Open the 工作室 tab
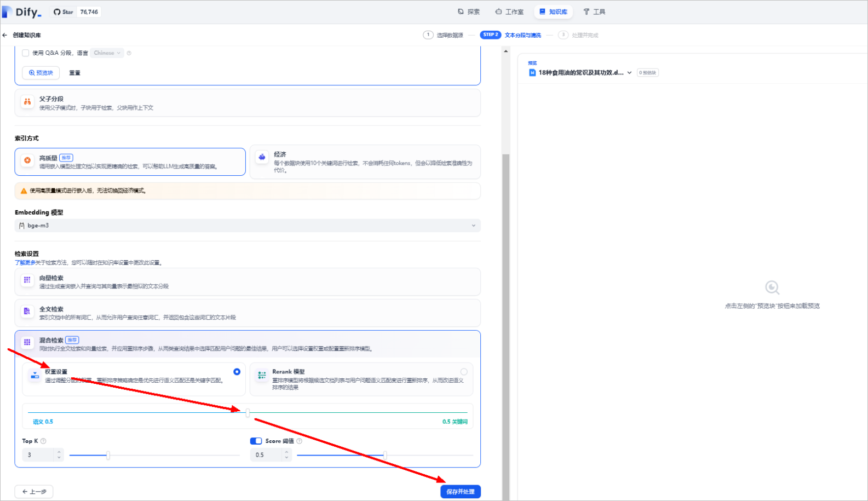Viewport: 868px width, 501px height. click(x=509, y=12)
